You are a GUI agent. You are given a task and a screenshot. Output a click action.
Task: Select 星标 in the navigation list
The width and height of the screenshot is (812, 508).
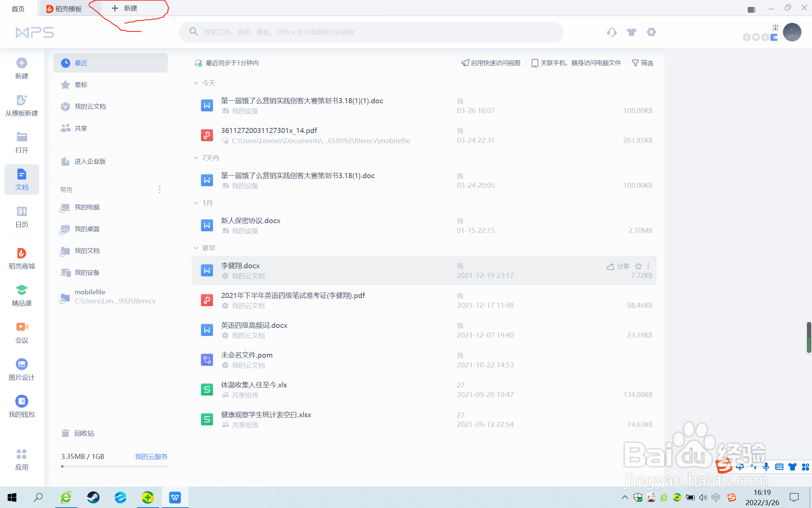point(110,85)
